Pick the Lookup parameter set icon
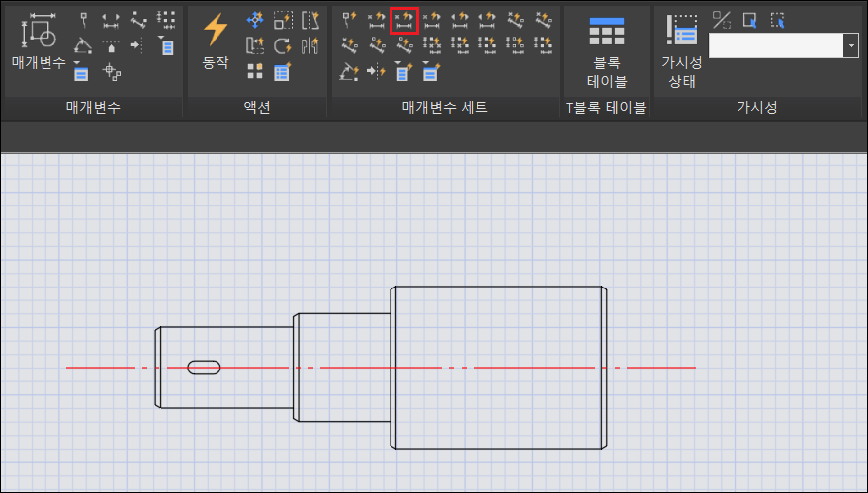The image size is (868, 493). (431, 72)
